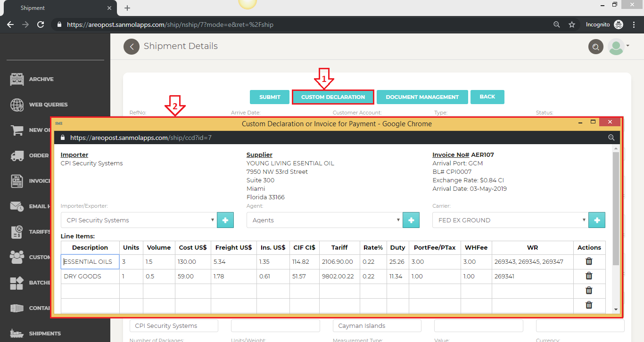Click the browser zoom icon in address bar

[557, 24]
